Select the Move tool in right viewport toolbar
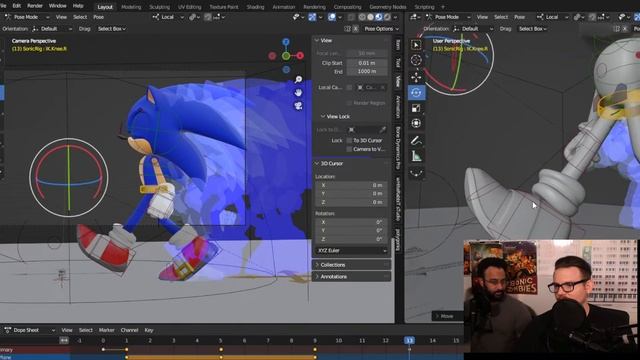 [416, 77]
